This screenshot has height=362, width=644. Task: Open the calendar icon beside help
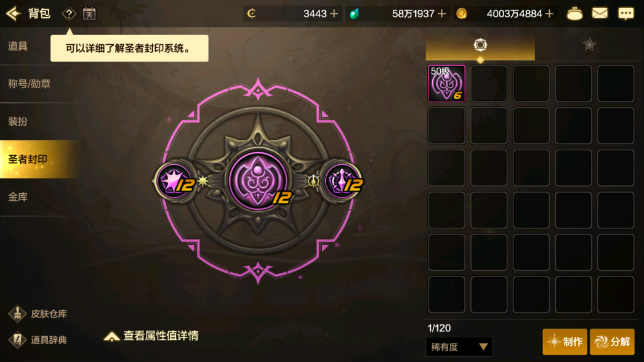pyautogui.click(x=89, y=14)
